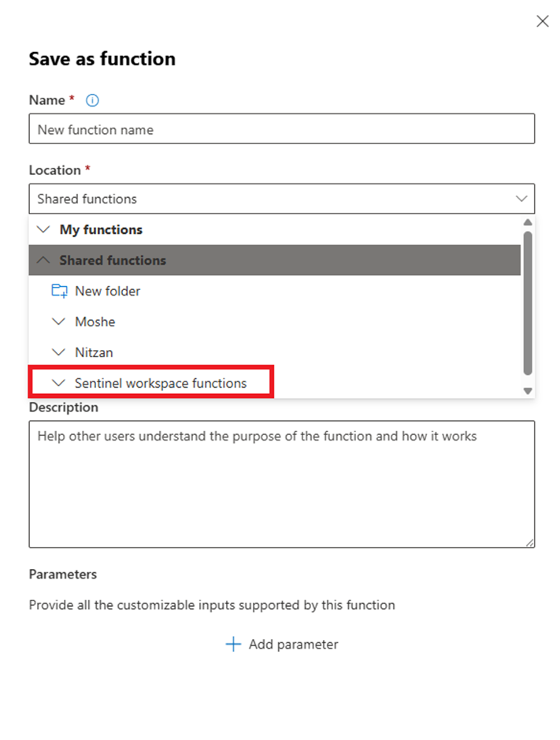Close the Save as function panel
The height and width of the screenshot is (740, 560).
pyautogui.click(x=542, y=21)
